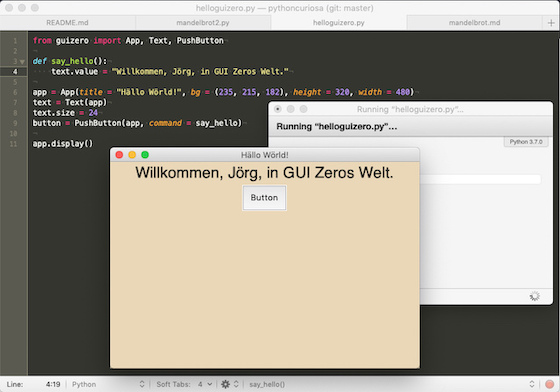Image resolution: width=560 pixels, height=392 pixels.
Task: Click the app.display() code line
Action: [63, 144]
